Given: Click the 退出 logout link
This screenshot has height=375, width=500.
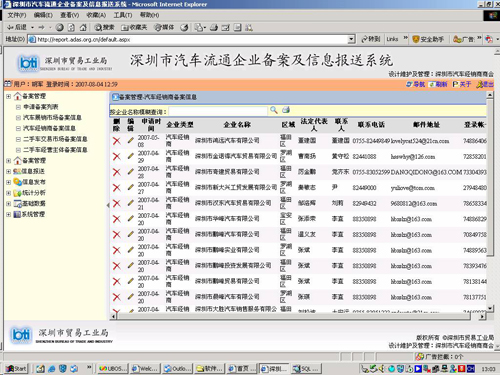Looking at the screenshot, I should pos(485,84).
